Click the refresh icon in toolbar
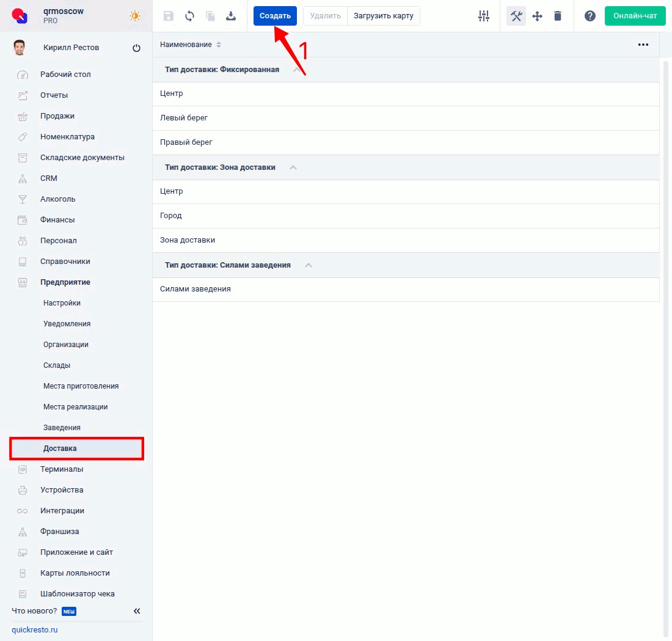The width and height of the screenshot is (672, 641). (189, 16)
